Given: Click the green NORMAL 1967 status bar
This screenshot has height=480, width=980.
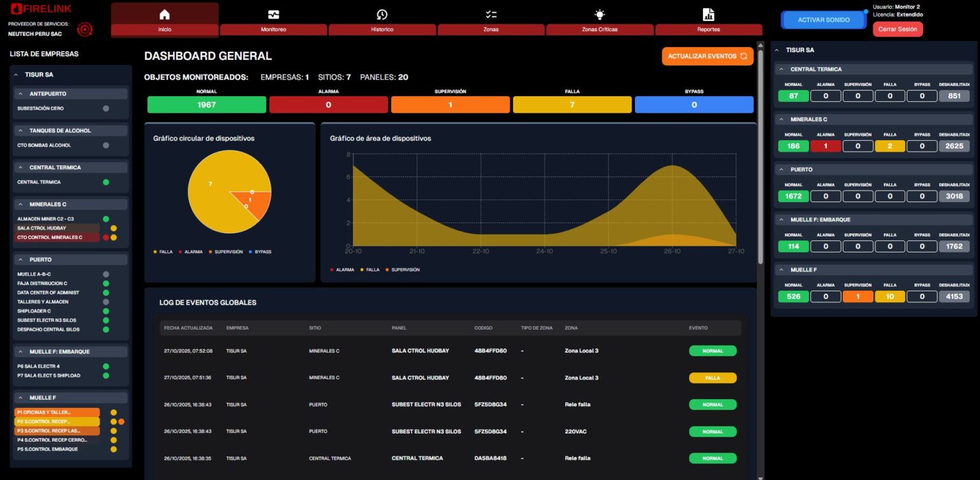Looking at the screenshot, I should [206, 105].
